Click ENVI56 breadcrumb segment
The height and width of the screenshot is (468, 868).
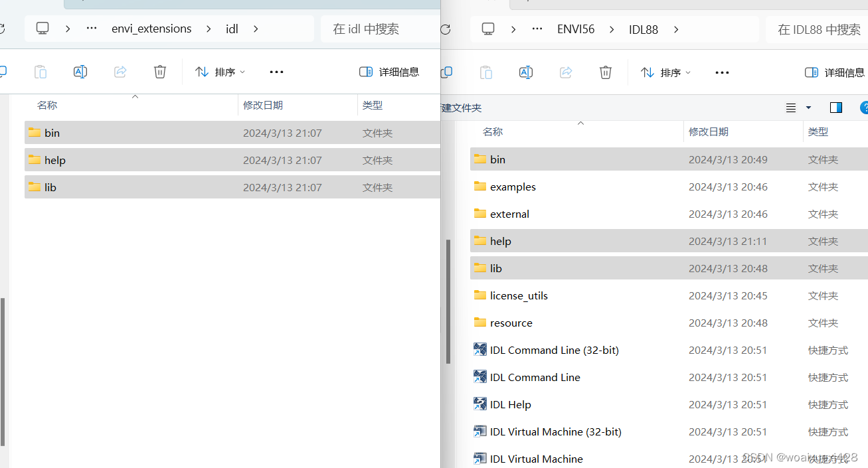576,29
